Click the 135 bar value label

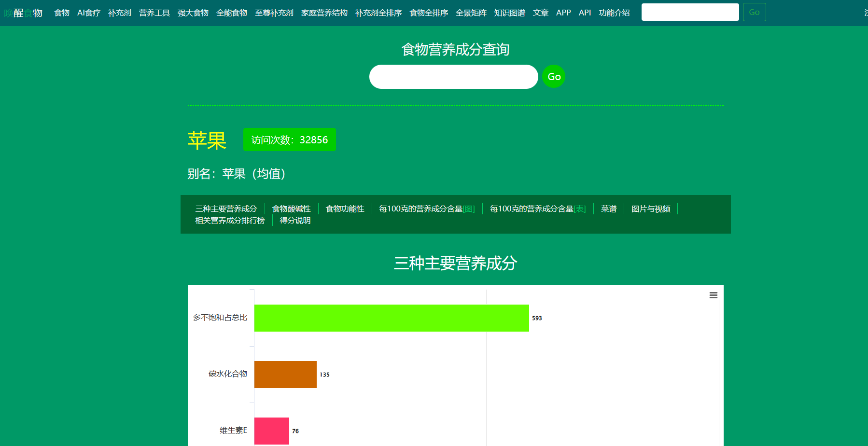tap(324, 375)
